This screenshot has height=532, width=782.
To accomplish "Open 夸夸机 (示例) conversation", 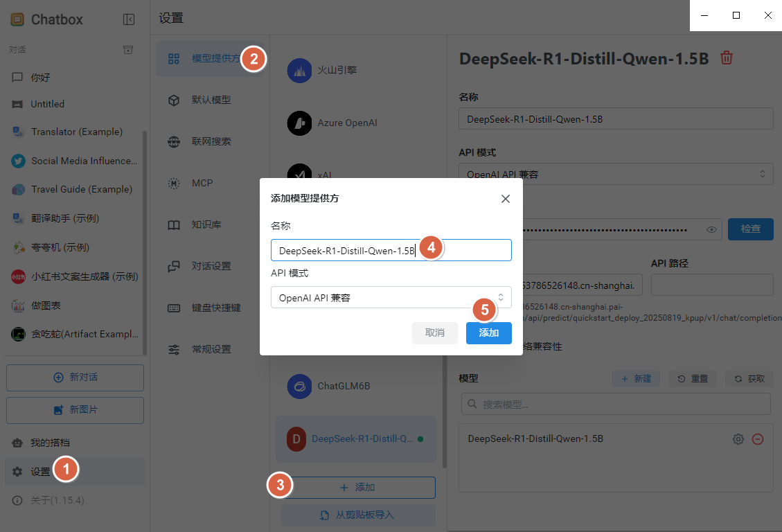I will pyautogui.click(x=75, y=247).
